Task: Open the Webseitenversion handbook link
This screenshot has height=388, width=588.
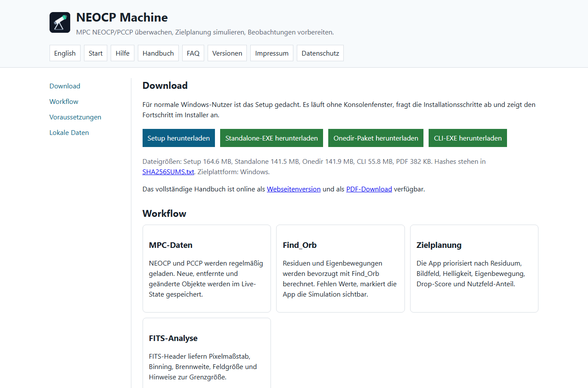Action: [x=294, y=189]
